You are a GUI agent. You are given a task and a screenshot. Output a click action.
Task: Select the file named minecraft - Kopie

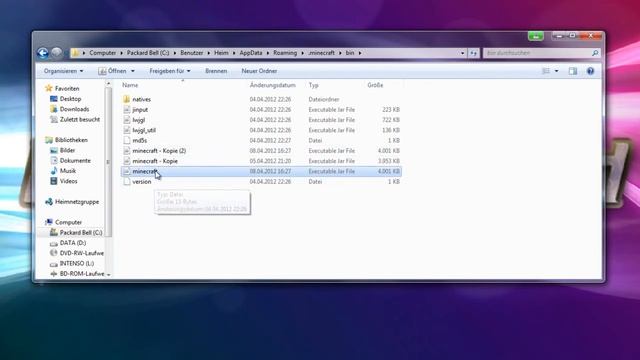[155, 161]
